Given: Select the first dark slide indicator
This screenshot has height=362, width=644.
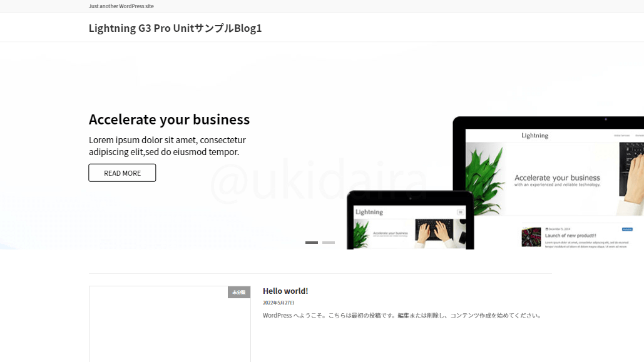Looking at the screenshot, I should coord(312,243).
